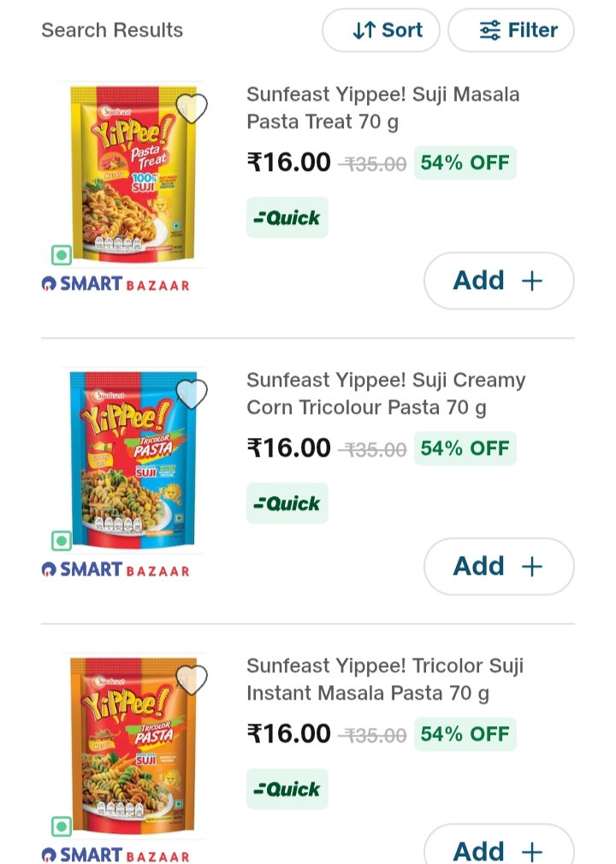Screen dimensions: 616x864
Task: Favorite the Suji Masala Pasta Treat with heart
Action: 192,109
